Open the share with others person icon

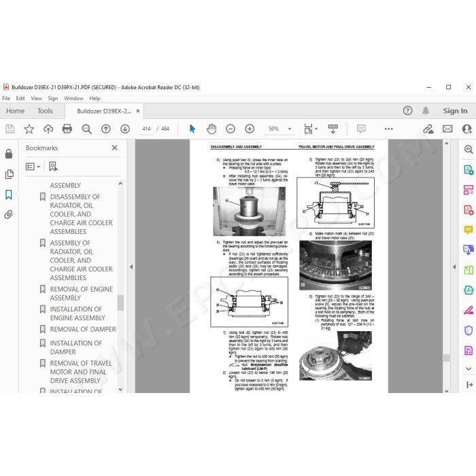[x=467, y=129]
